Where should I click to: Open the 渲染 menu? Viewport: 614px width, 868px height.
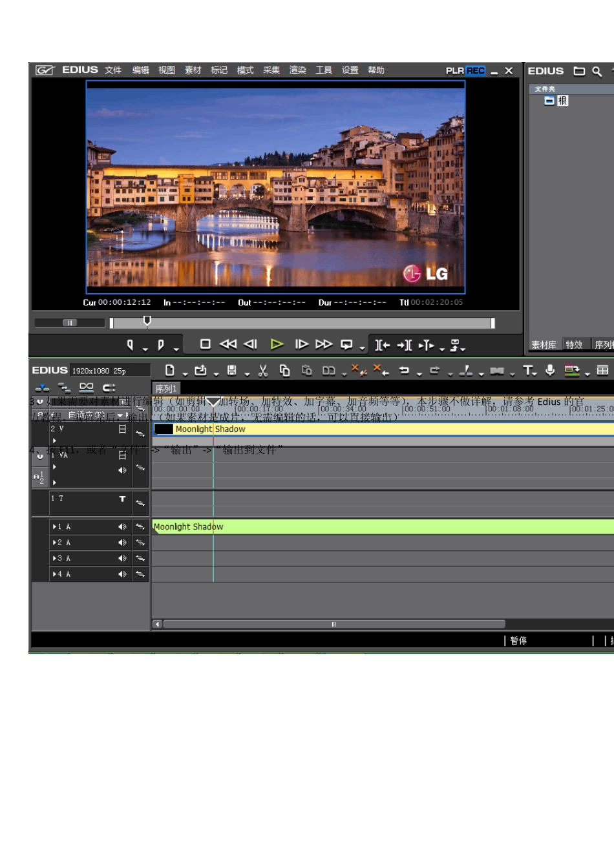(x=297, y=70)
